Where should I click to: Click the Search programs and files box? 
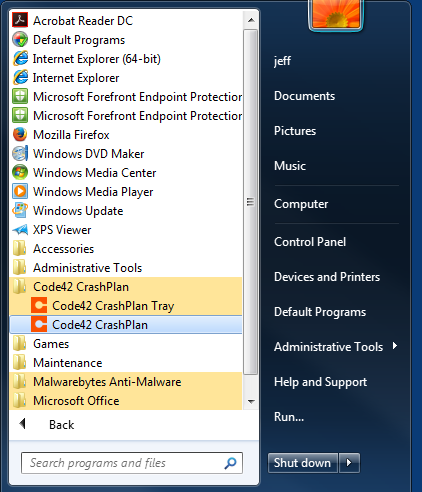[x=131, y=463]
